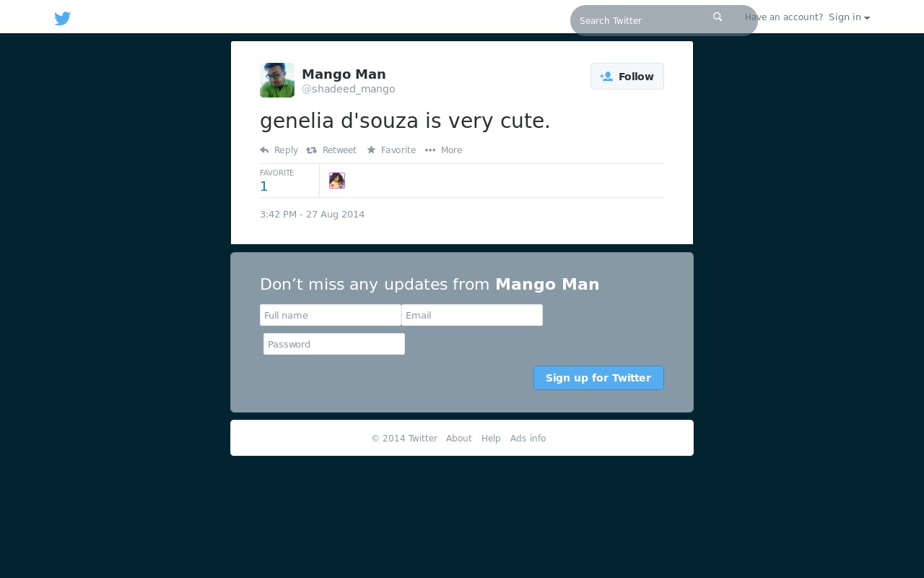
Task: Click the favorite count number 1
Action: [x=263, y=186]
